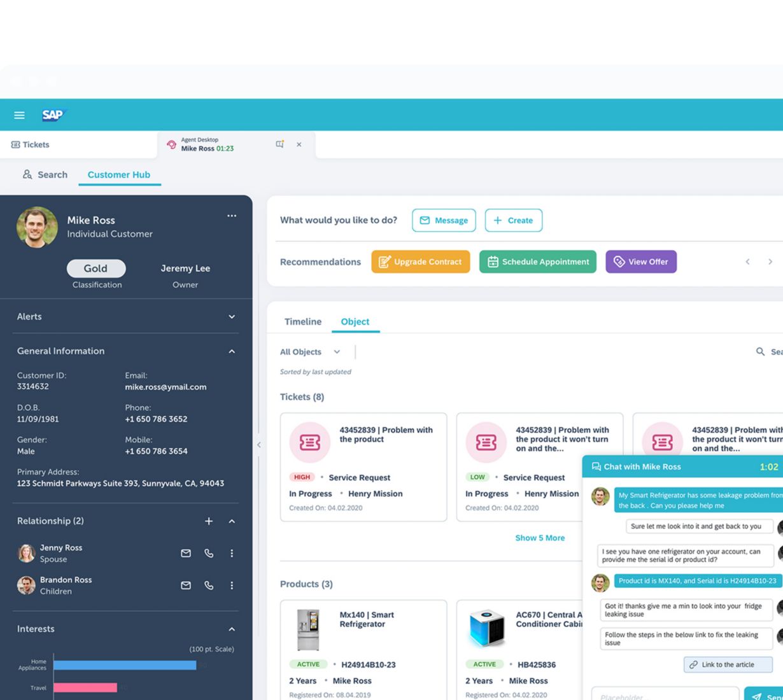This screenshot has height=700, width=783.
Task: Click the chat message placeholder input
Action: tap(665, 696)
